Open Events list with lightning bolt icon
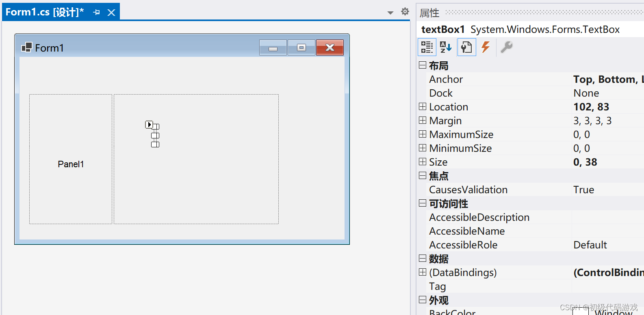 [486, 47]
